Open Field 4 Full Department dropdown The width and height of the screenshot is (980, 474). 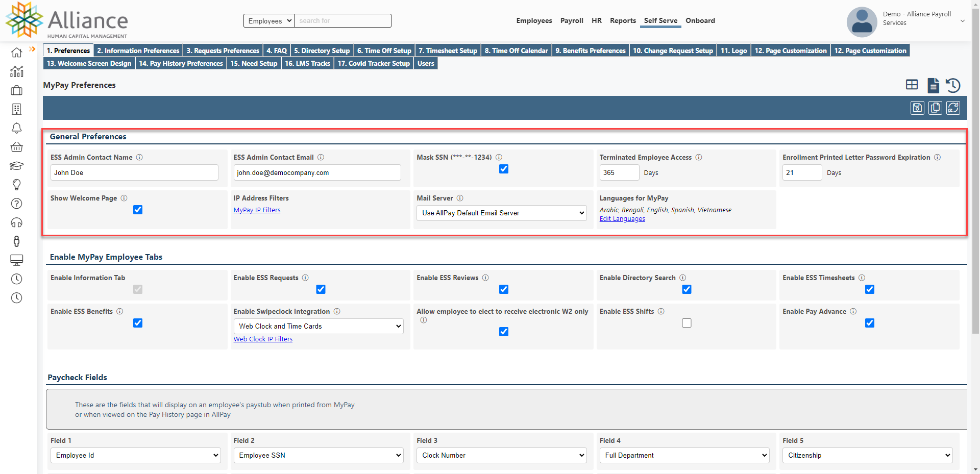point(684,455)
